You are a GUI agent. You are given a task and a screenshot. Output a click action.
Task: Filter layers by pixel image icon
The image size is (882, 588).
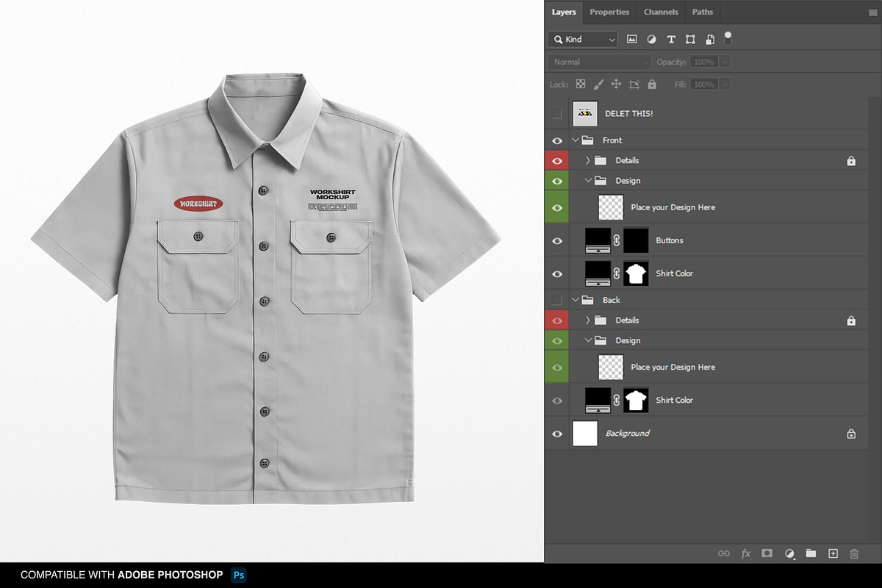[632, 39]
